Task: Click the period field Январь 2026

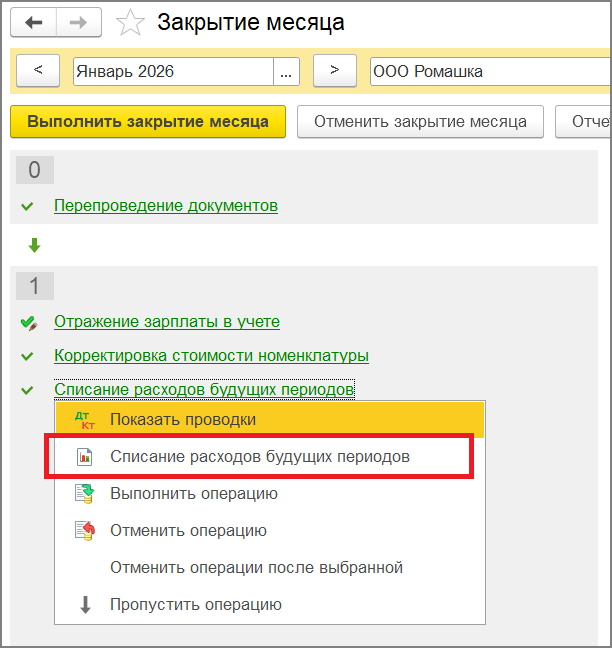Action: [172, 71]
